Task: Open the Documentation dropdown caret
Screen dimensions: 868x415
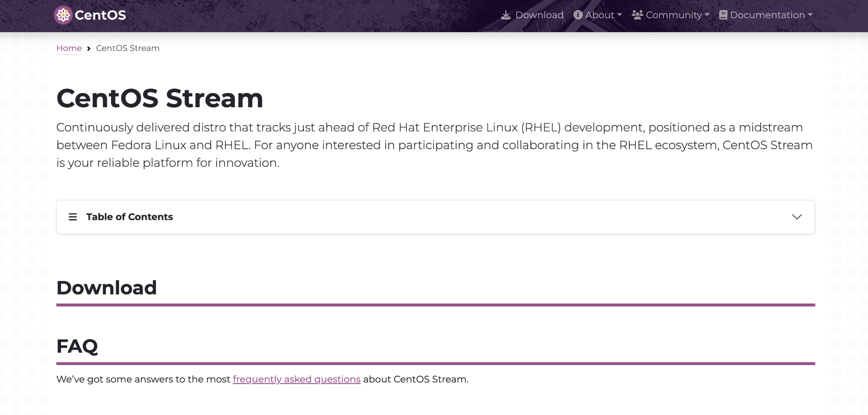Action: coord(810,15)
